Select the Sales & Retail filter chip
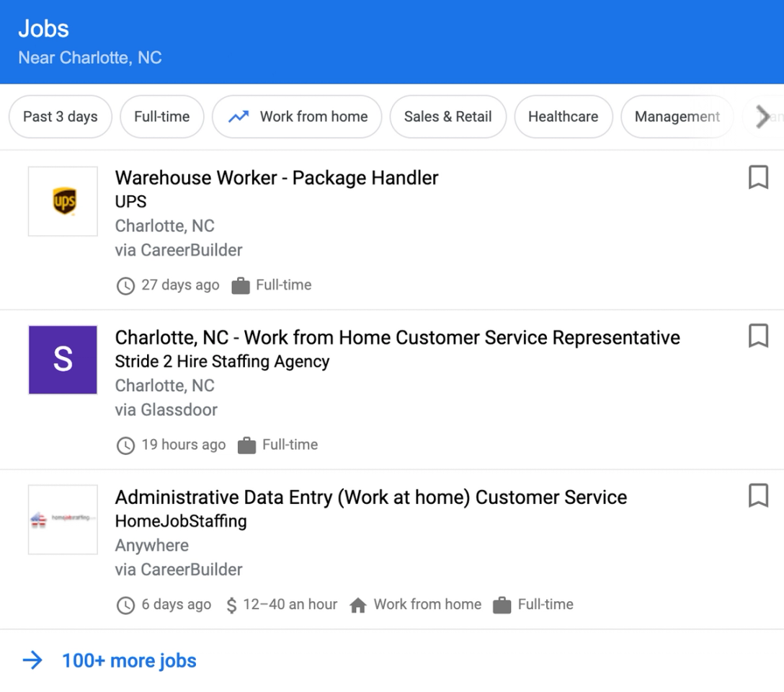Screen dimensions: 784x692 tap(447, 116)
